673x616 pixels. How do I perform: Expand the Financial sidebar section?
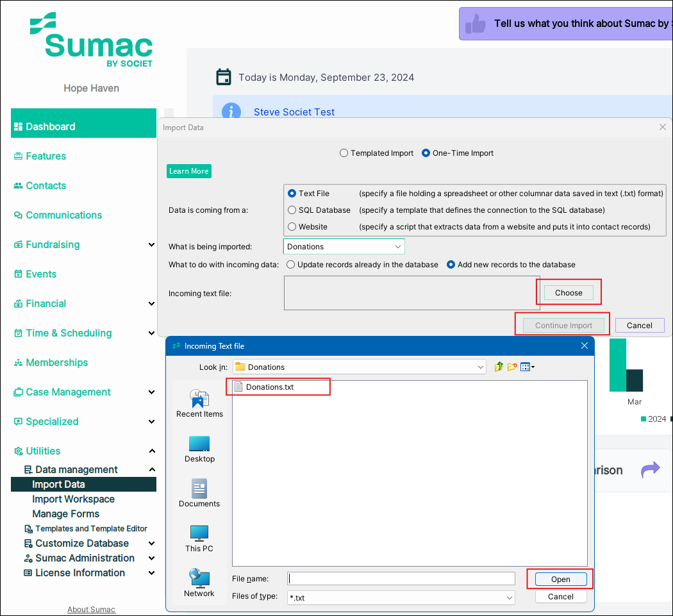pyautogui.click(x=151, y=303)
